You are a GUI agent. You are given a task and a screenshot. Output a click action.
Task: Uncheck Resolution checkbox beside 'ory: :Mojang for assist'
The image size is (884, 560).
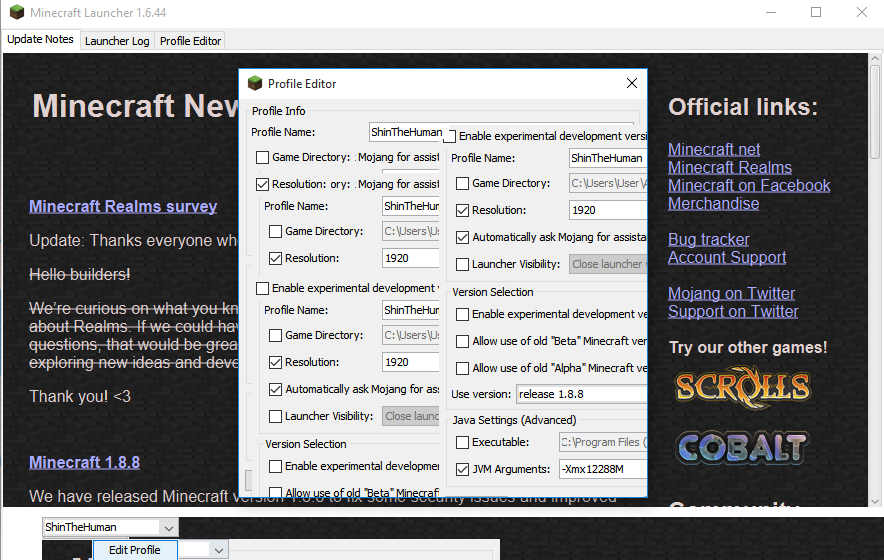coord(262,184)
